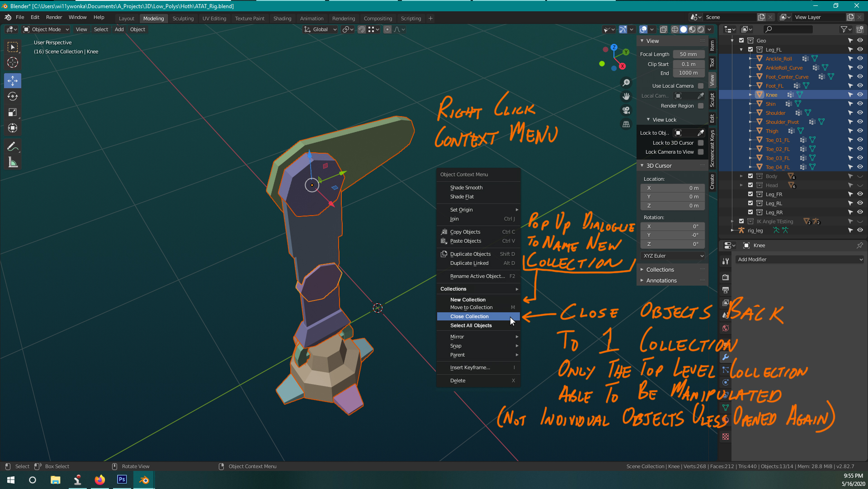This screenshot has height=489, width=868.
Task: Select the Transform tool
Action: [13, 128]
